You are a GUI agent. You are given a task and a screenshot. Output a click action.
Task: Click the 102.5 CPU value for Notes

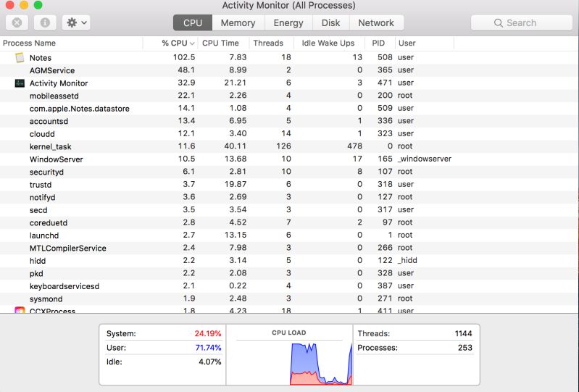pos(184,57)
